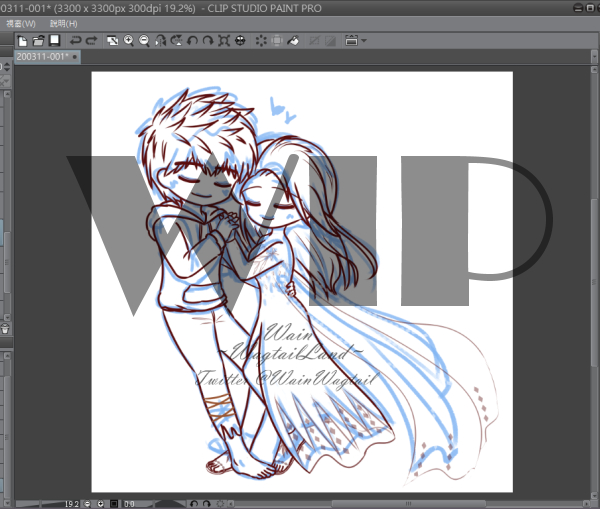Create a new canvas with the New icon
600x509 pixels.
[23, 41]
